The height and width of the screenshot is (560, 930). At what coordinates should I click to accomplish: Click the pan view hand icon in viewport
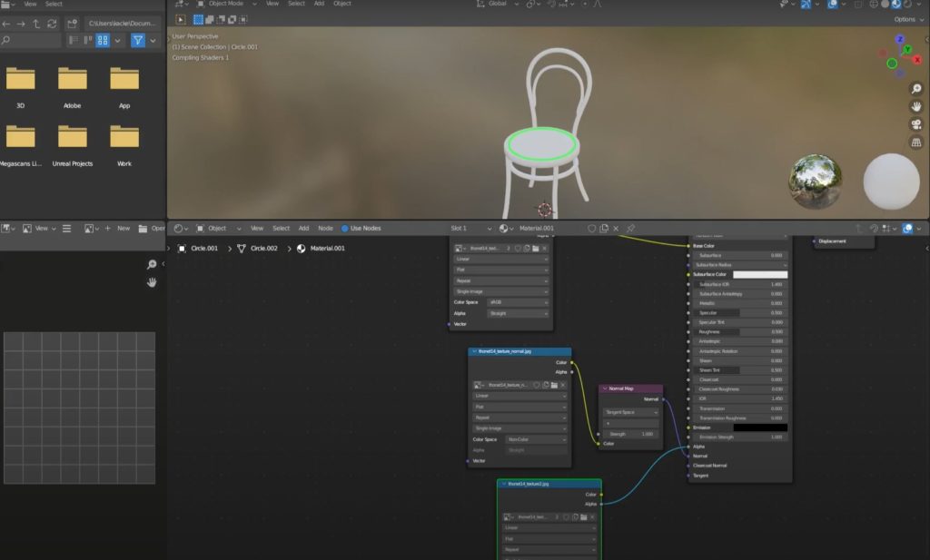click(x=916, y=107)
